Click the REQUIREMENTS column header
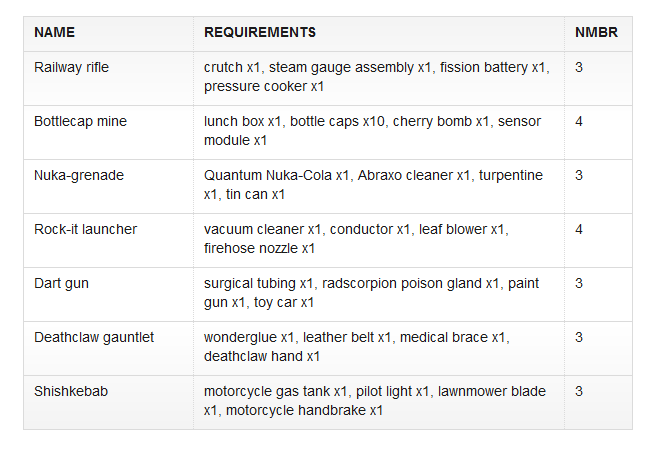 click(260, 33)
